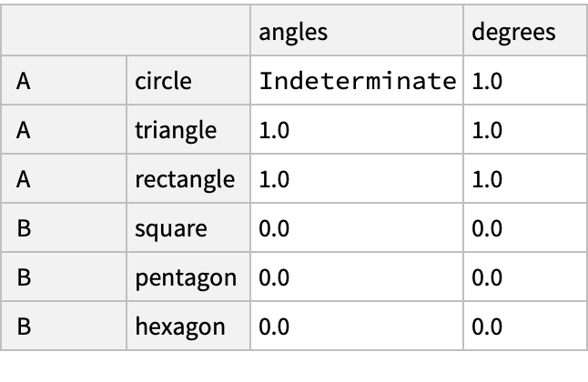
Task: Click the angles value in pentagon row
Action: (274, 276)
